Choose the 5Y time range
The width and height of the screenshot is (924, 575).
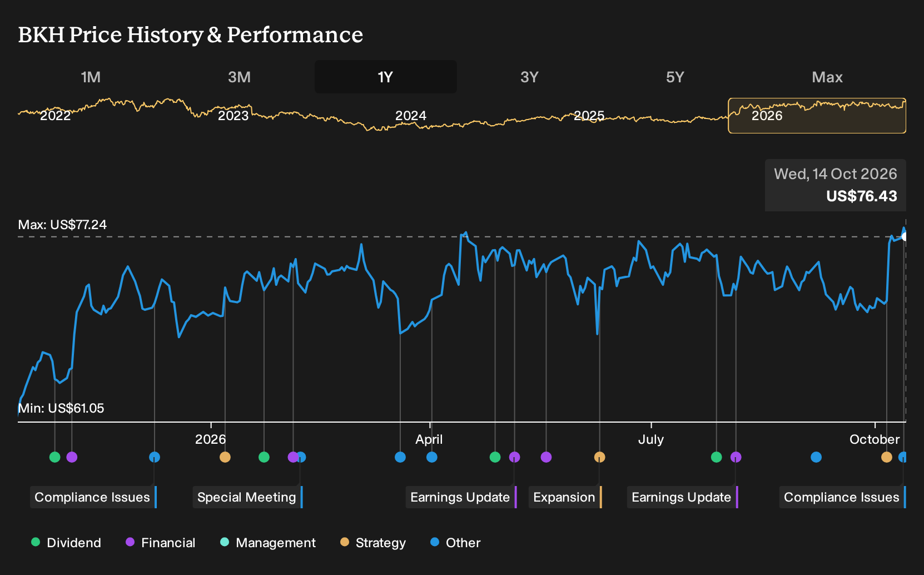tap(675, 77)
